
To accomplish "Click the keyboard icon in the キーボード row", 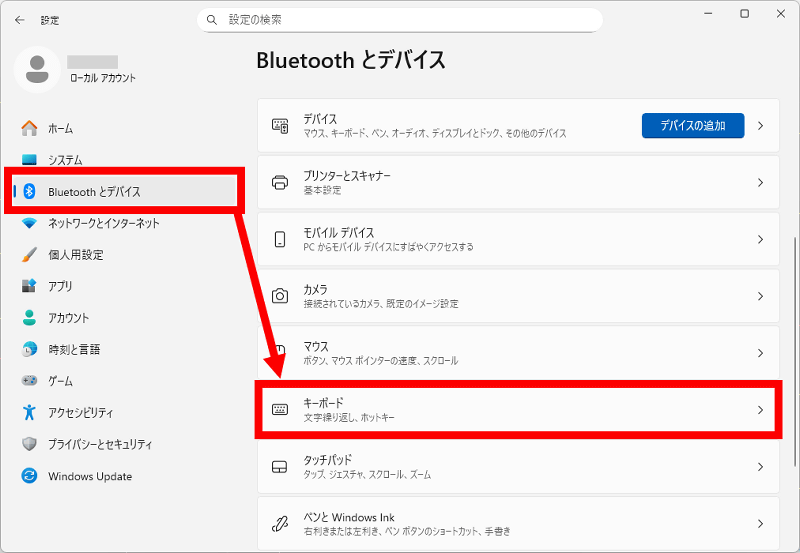I will click(x=280, y=410).
